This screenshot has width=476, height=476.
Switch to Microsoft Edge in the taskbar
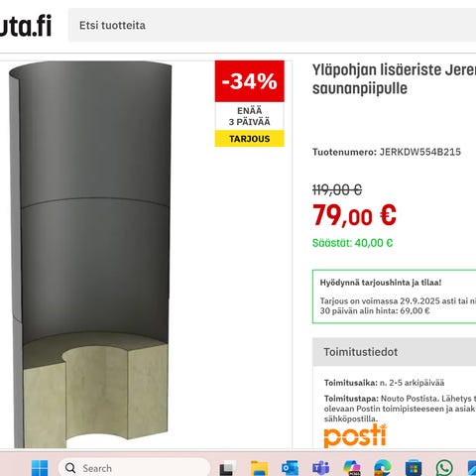(x=383, y=468)
